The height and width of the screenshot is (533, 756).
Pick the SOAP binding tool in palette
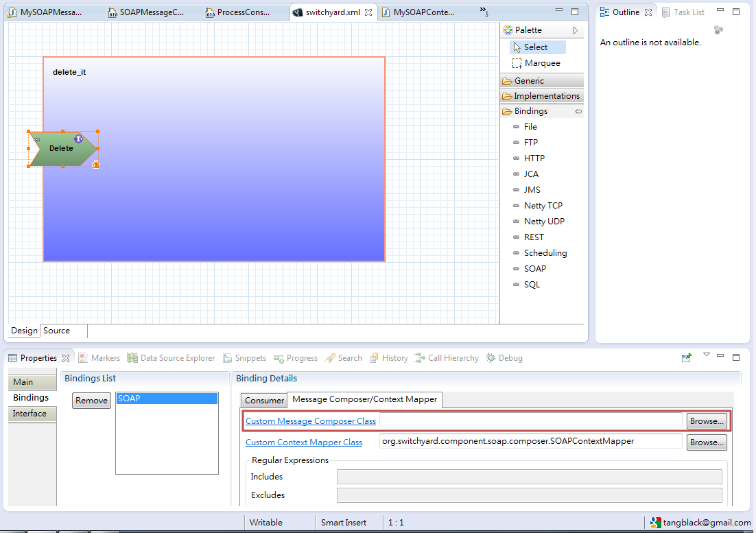(x=529, y=269)
